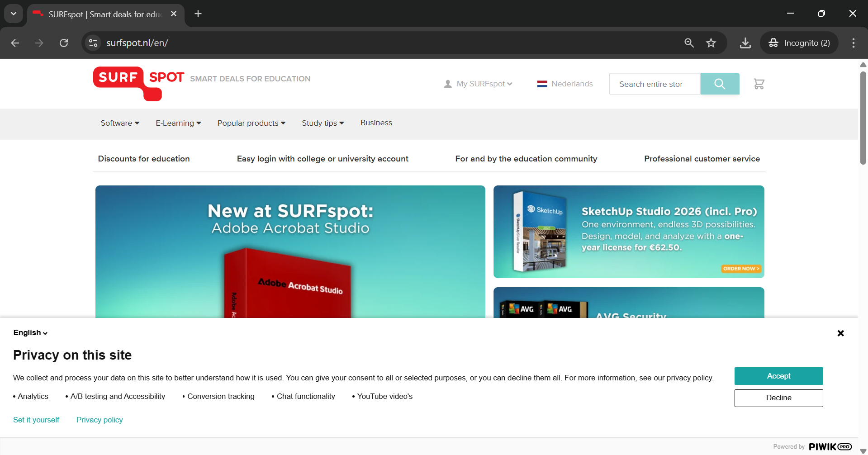Bookmark this page with the star icon

tap(711, 43)
